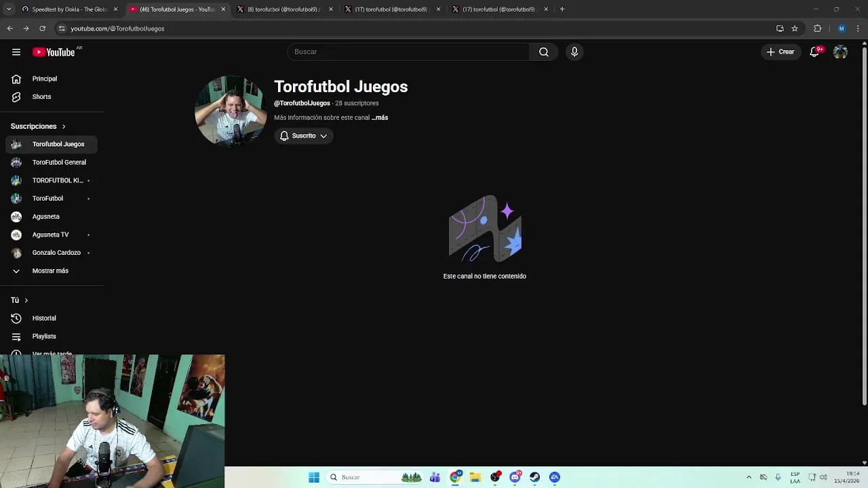
Task: Open Steam from taskbar
Action: [535, 477]
